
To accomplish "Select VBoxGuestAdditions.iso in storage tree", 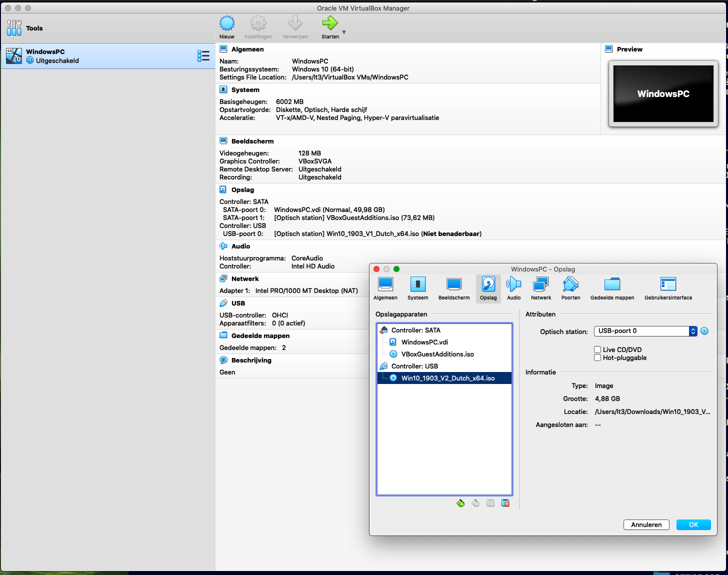I will pos(437,354).
